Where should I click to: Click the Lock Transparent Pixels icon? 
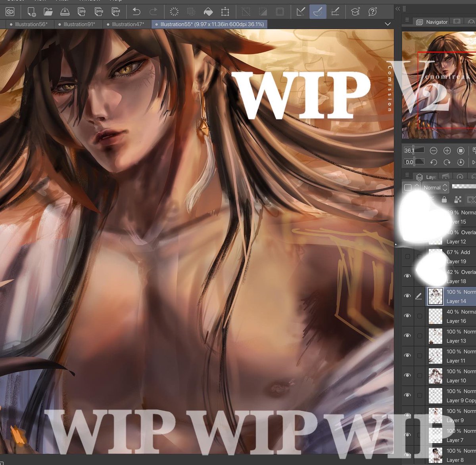pos(458,199)
